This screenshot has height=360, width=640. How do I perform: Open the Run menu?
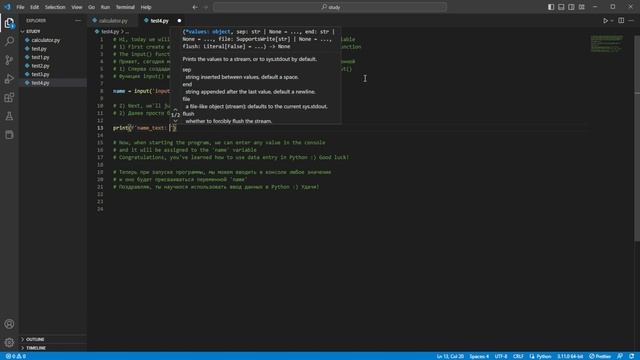tap(105, 7)
